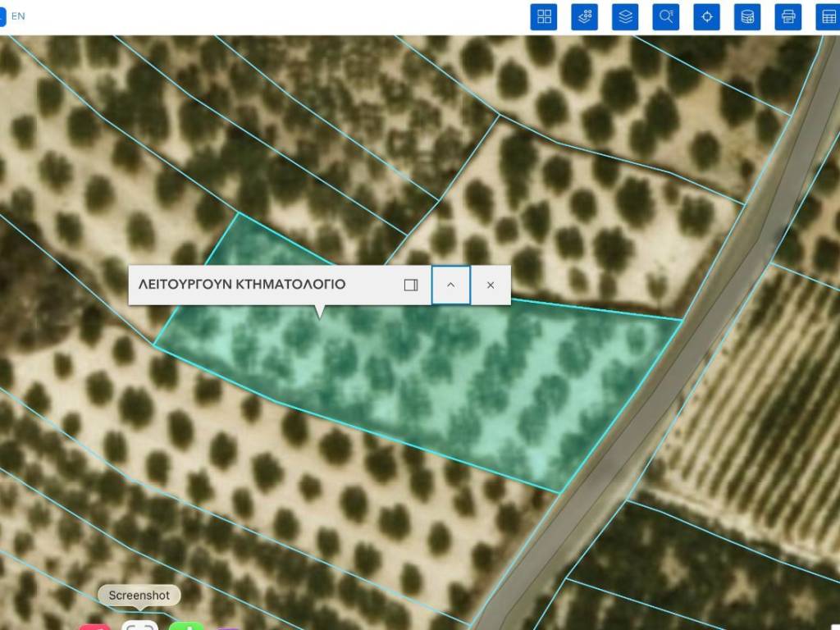Open the attribute table icon
Screen dimensions: 840x630
click(x=829, y=16)
